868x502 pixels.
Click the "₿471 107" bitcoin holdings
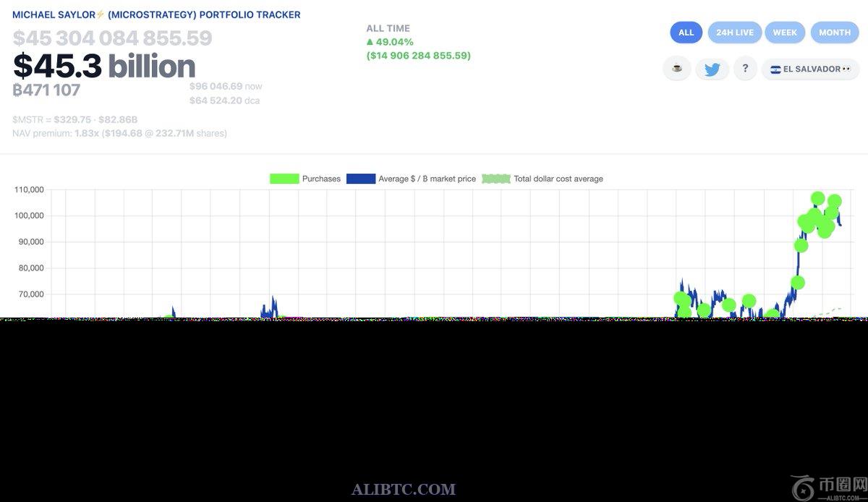(46, 90)
